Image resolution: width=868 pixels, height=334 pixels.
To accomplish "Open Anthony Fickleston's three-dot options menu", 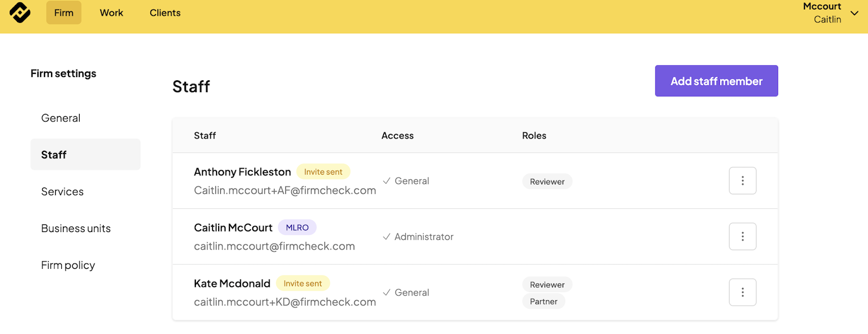I will tap(742, 181).
